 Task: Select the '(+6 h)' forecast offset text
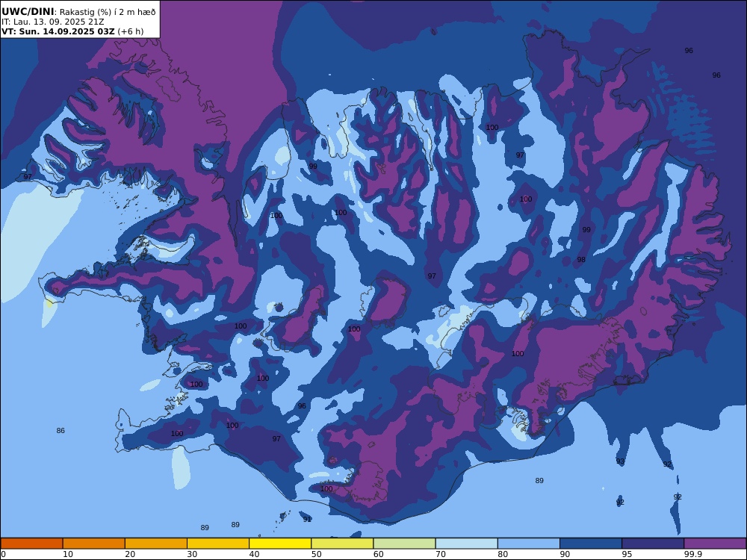pyautogui.click(x=131, y=32)
